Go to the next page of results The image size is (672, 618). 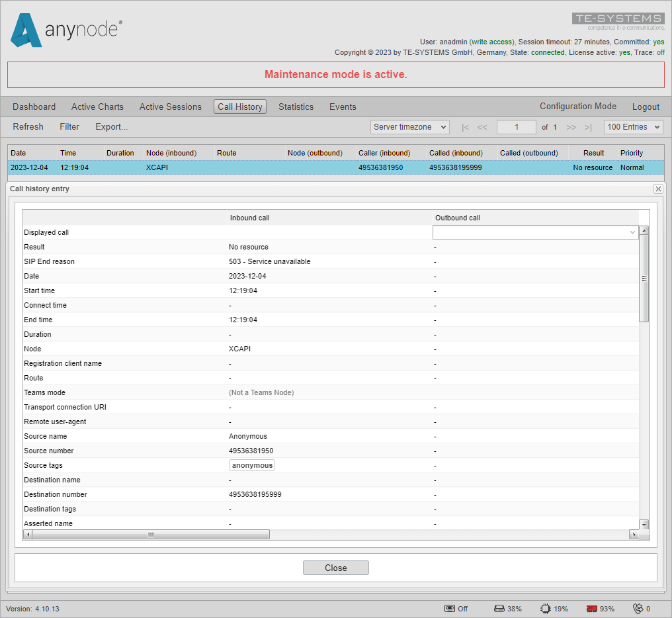pyautogui.click(x=571, y=127)
